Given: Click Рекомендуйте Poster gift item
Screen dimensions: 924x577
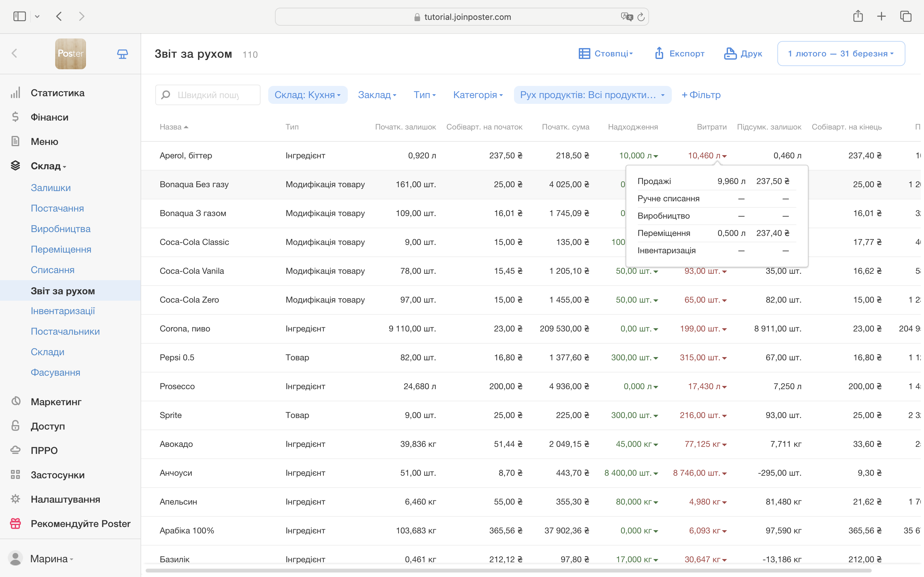Looking at the screenshot, I should point(80,523).
